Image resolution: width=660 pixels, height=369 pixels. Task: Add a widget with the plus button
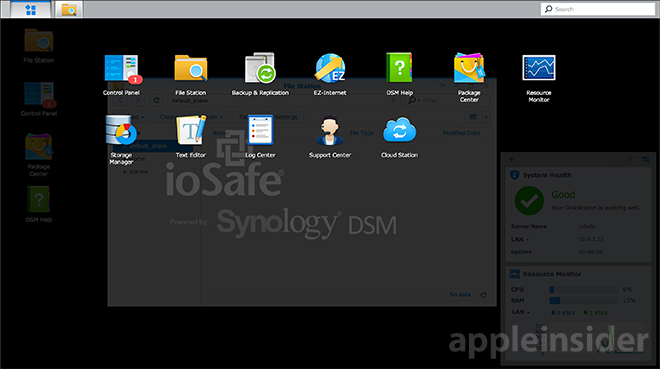tap(511, 159)
